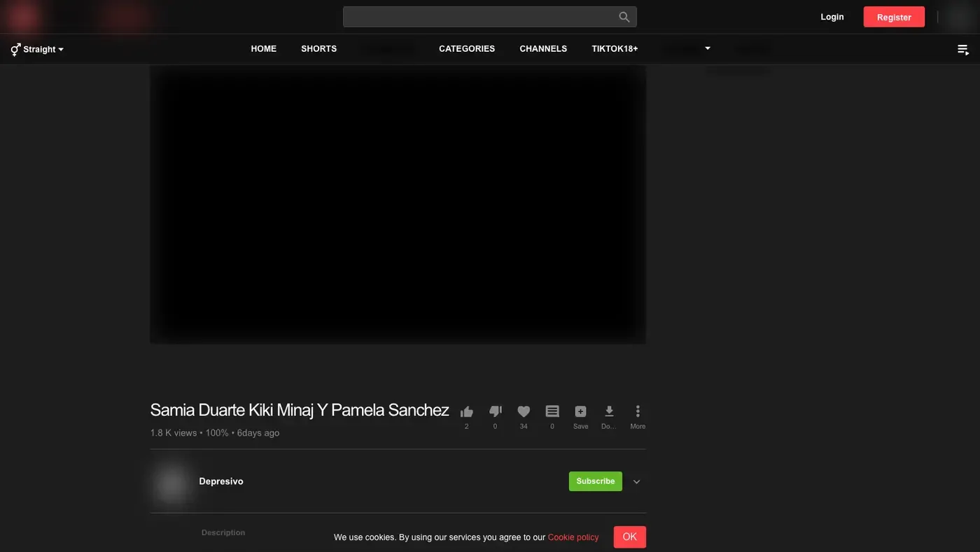Click the thumbs-down dislike icon
Image resolution: width=980 pixels, height=552 pixels.
(496, 411)
